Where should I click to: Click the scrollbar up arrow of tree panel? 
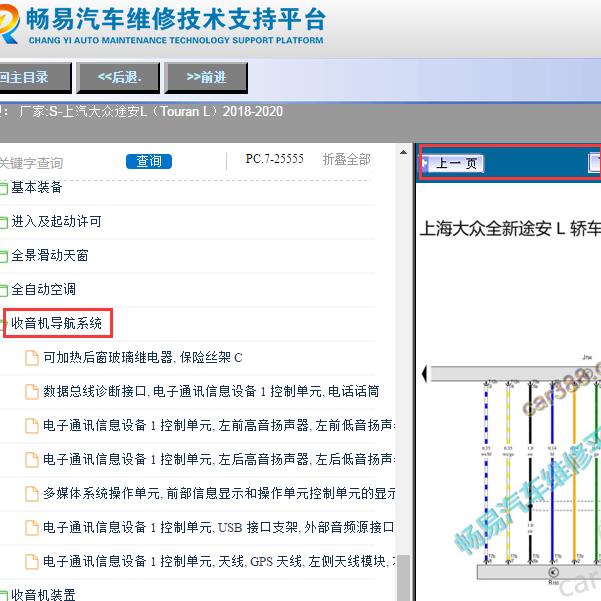(403, 152)
